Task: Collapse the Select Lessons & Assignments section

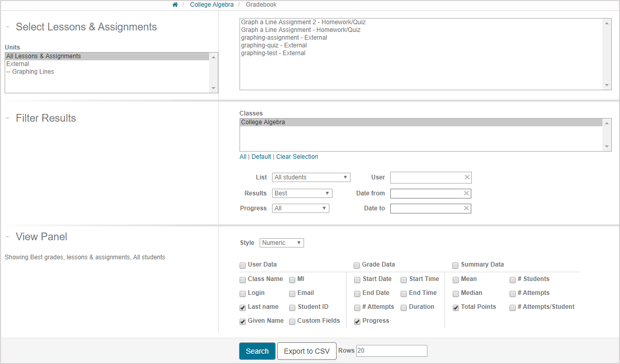Action: 8,27
